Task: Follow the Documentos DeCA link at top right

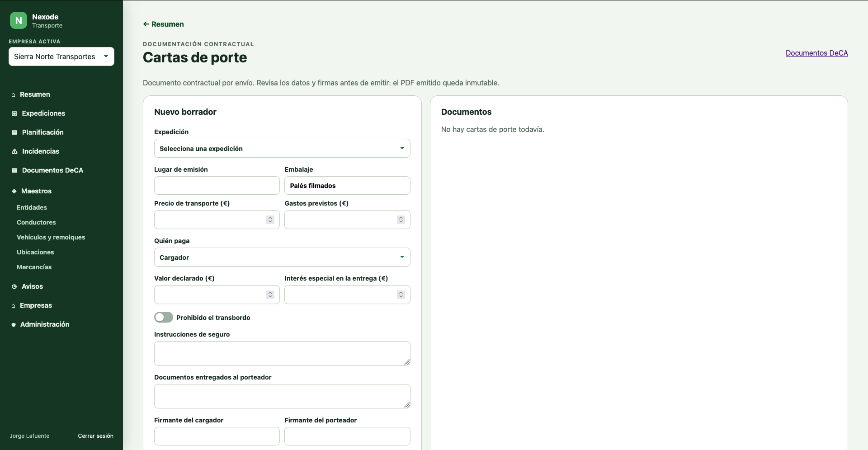Action: [816, 53]
